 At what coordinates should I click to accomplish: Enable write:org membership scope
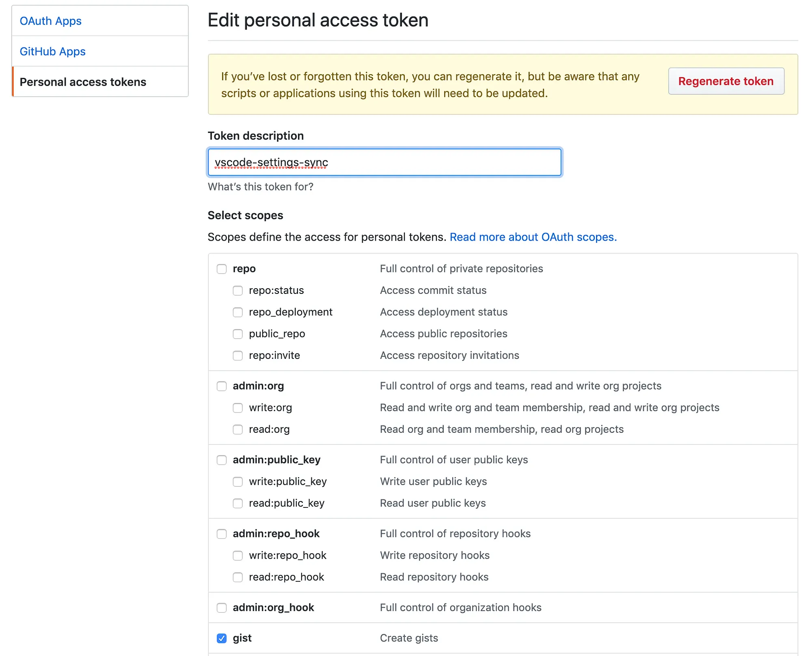(x=238, y=408)
